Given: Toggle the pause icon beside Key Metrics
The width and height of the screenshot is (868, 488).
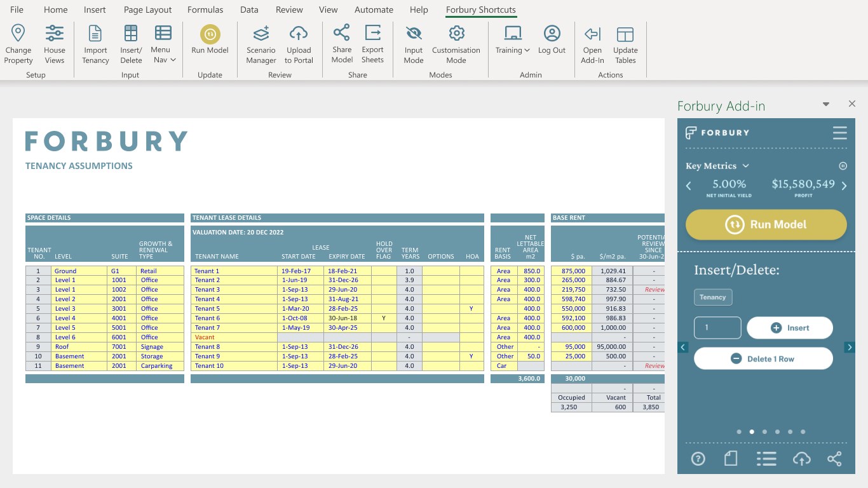Looking at the screenshot, I should [843, 166].
